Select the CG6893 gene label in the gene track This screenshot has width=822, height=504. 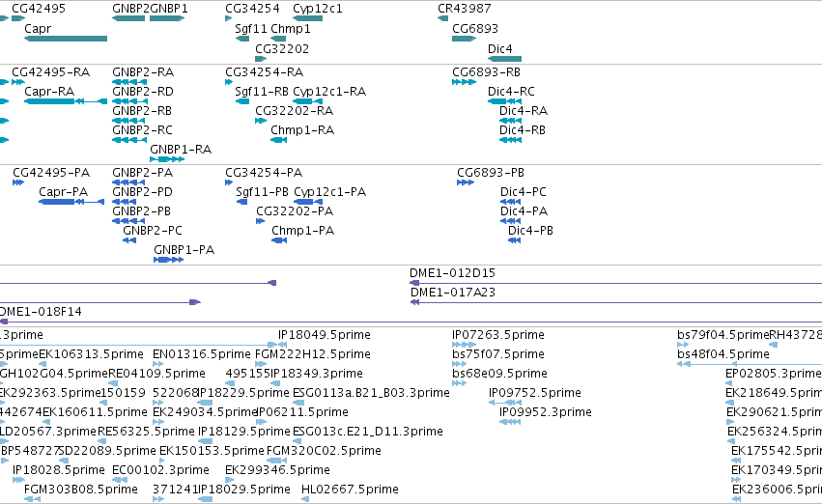point(475,29)
